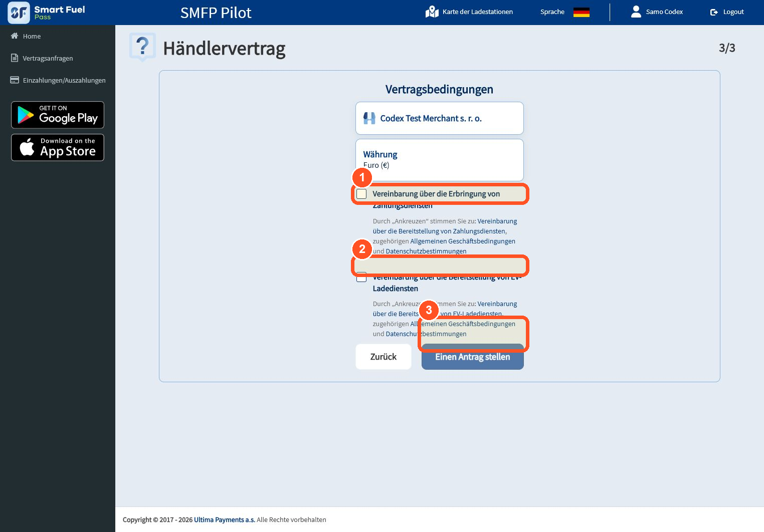Click the German flag language icon
The width and height of the screenshot is (764, 532).
(x=582, y=12)
